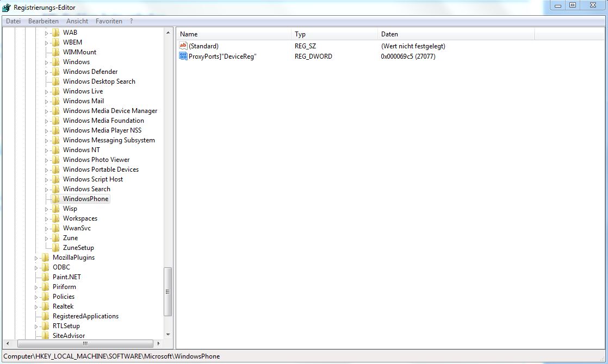Click the tree pane scroll down arrow
Screen dimensions: 608x364
[168, 335]
